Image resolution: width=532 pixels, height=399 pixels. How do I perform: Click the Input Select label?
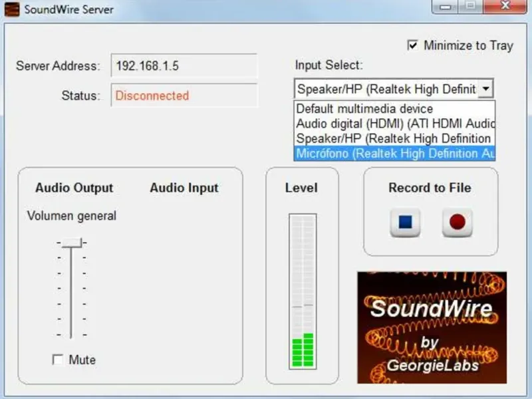point(329,65)
